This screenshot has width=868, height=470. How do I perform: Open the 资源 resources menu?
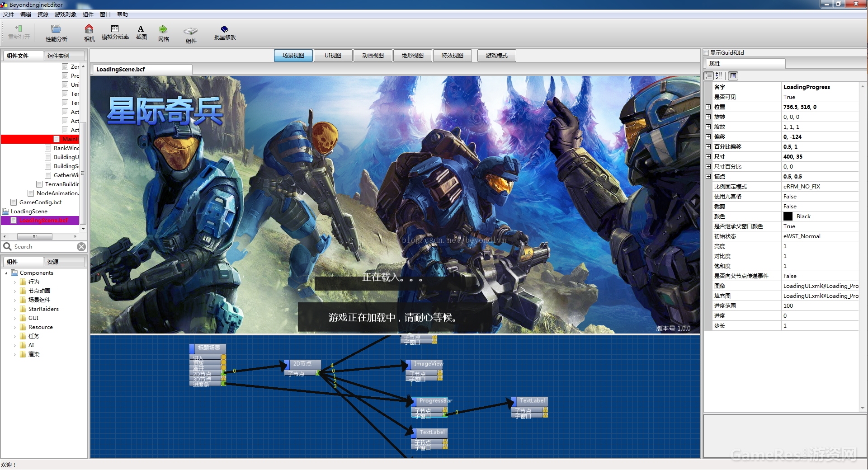pos(42,14)
